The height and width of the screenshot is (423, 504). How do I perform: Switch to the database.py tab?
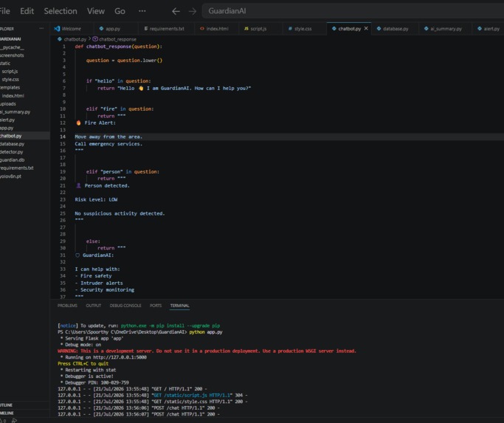(x=396, y=29)
